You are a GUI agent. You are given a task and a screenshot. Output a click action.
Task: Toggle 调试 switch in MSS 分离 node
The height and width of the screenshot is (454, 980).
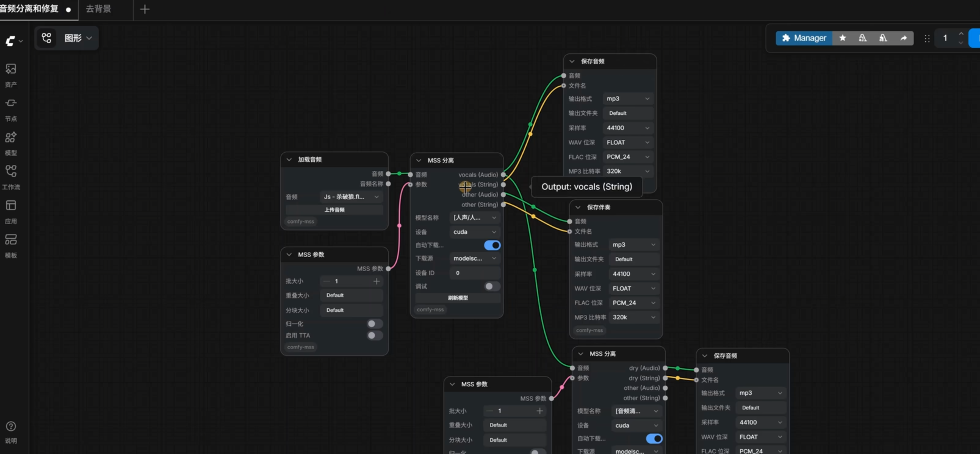[x=492, y=286]
